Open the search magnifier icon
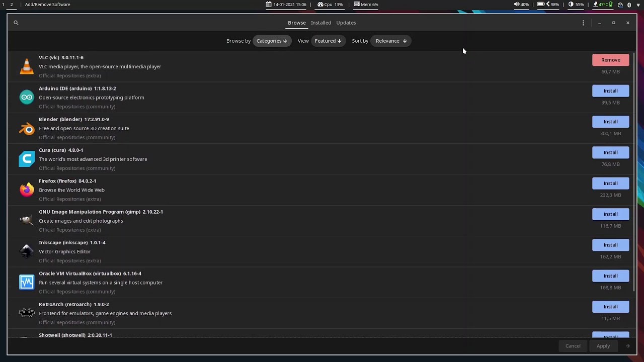Screen dimensions: 644x362 coord(16,23)
